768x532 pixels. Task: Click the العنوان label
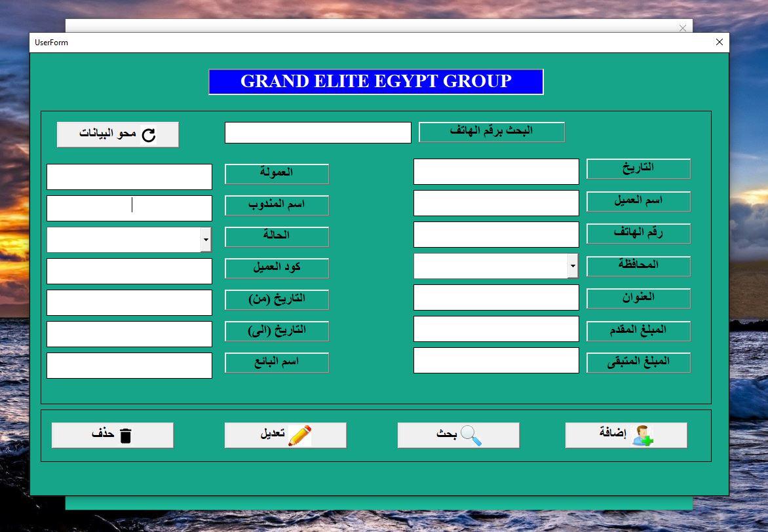tap(639, 298)
